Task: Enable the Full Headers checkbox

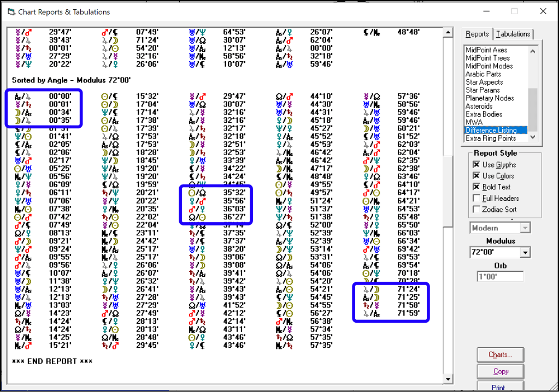Action: pos(476,198)
